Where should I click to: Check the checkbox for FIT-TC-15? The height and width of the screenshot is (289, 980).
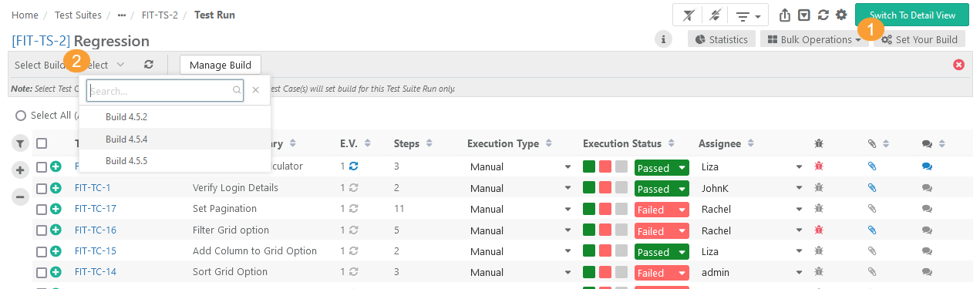coord(42,251)
